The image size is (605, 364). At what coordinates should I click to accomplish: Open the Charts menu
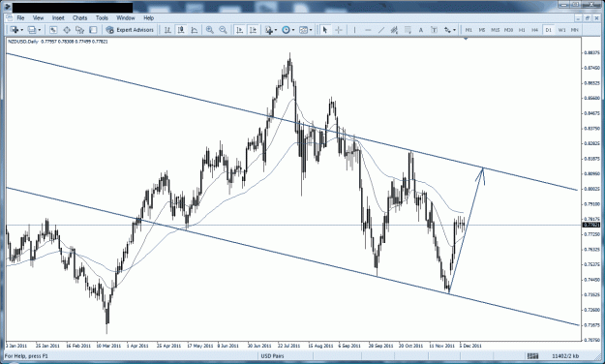point(80,17)
